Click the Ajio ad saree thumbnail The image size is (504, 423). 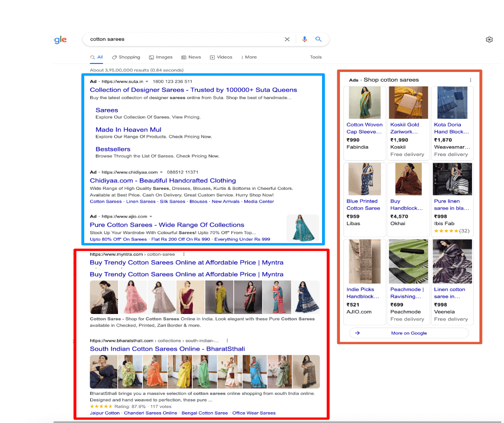point(303,228)
